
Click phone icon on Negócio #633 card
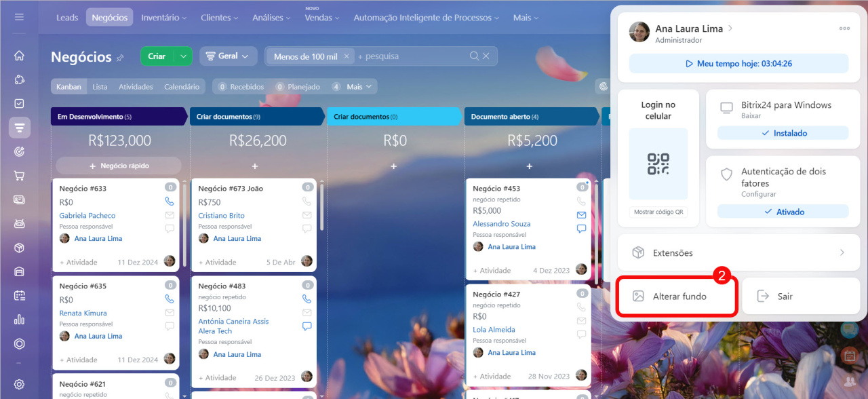(x=170, y=202)
